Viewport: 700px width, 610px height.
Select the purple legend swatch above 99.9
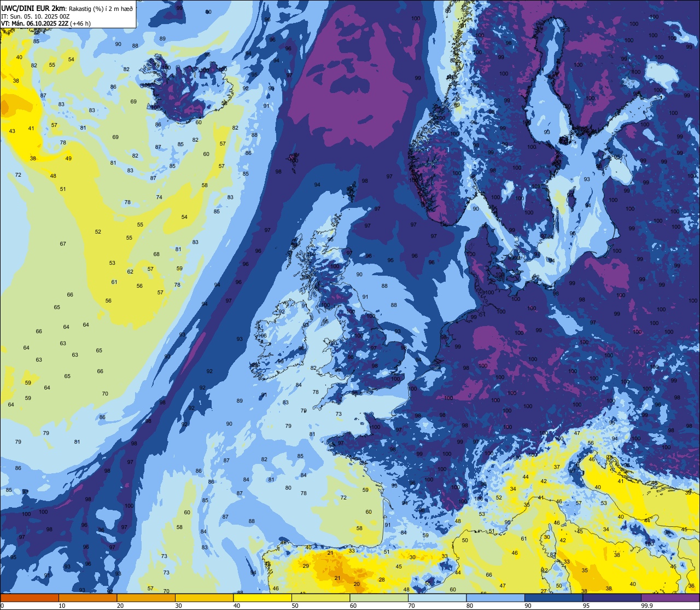click(x=670, y=597)
